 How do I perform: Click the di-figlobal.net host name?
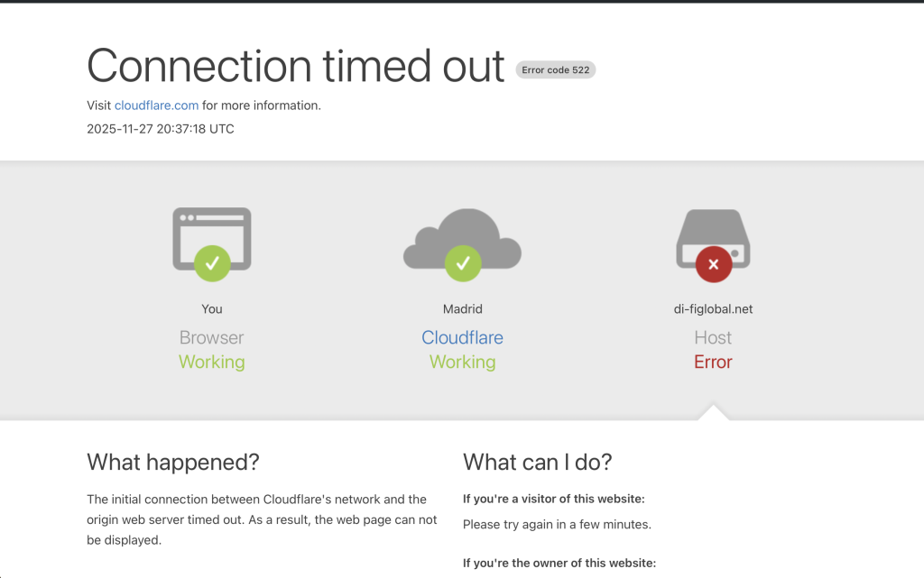pyautogui.click(x=713, y=309)
